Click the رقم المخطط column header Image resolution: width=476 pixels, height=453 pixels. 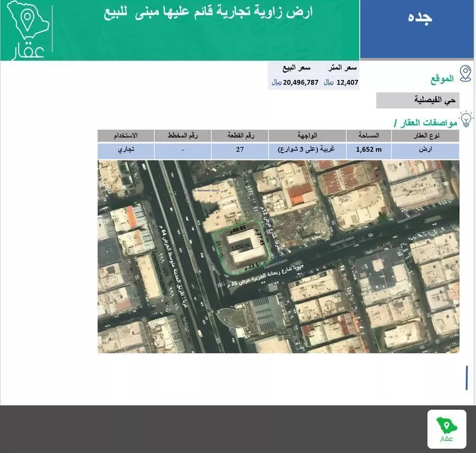(183, 136)
